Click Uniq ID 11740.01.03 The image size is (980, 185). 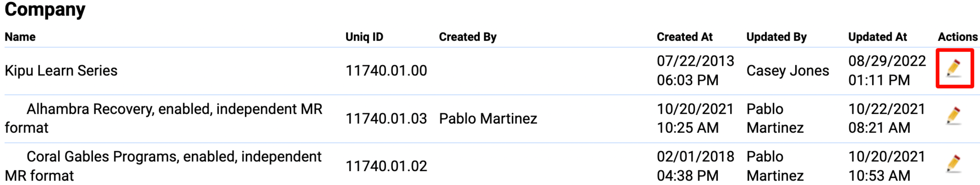[x=386, y=119]
